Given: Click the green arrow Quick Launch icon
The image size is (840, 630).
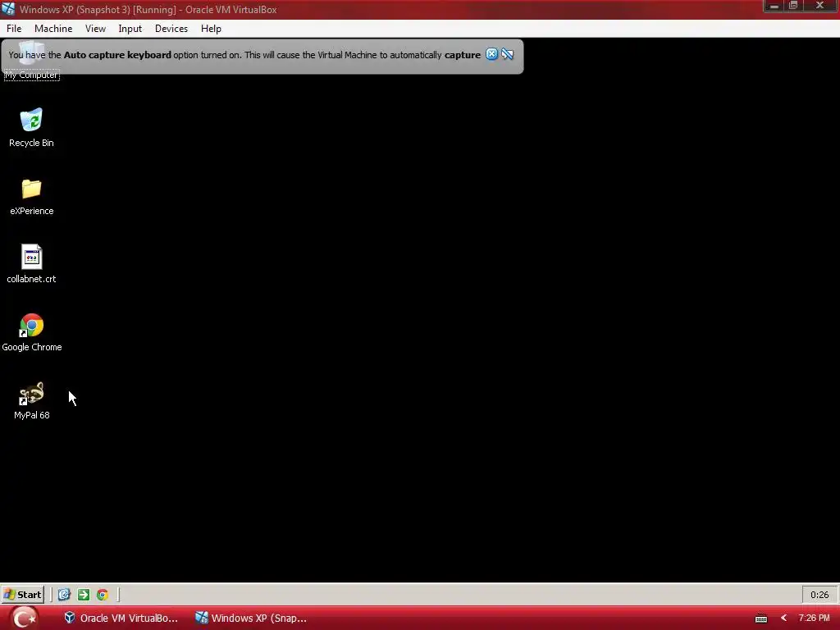Looking at the screenshot, I should coord(84,594).
